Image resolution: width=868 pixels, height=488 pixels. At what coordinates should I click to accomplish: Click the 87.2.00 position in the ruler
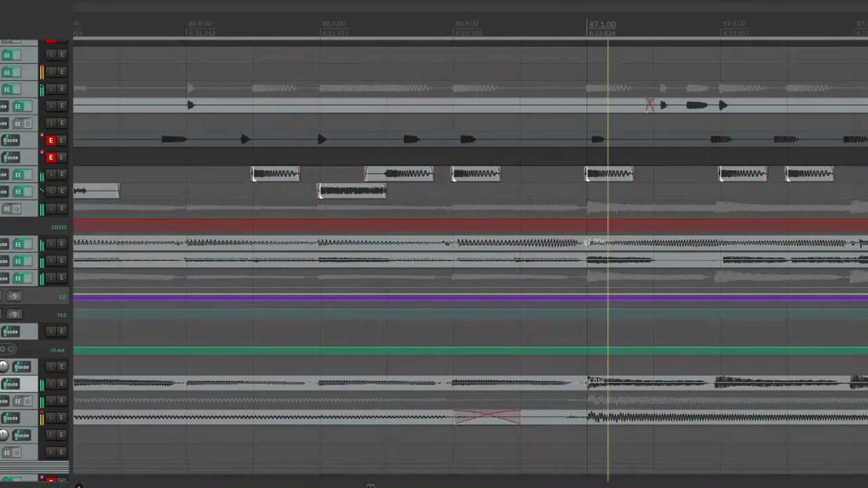point(734,24)
